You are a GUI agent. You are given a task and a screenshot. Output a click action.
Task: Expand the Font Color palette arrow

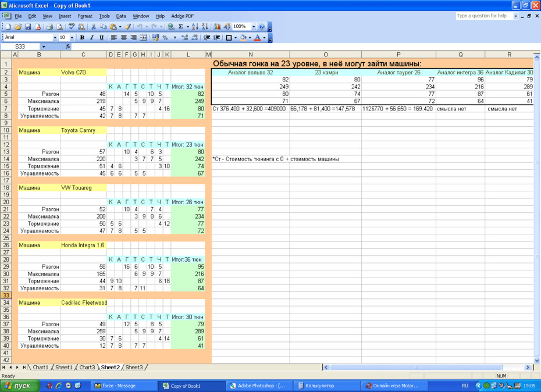(264, 38)
